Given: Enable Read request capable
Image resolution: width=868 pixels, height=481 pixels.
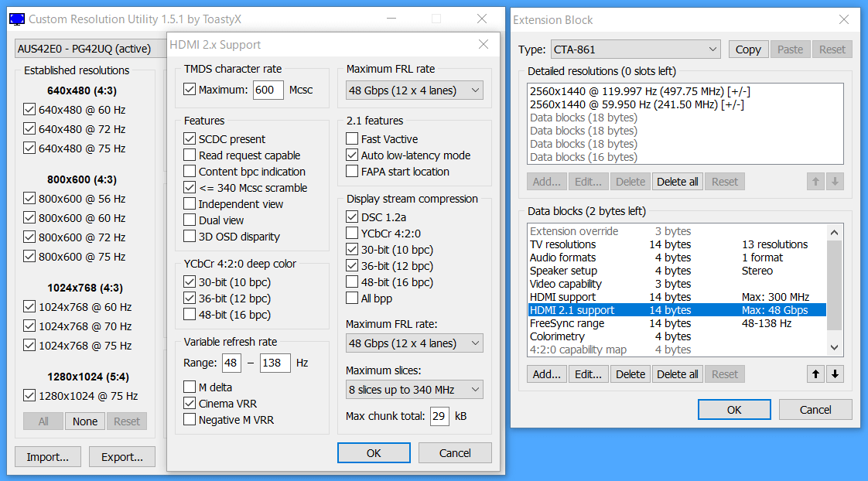Looking at the screenshot, I should pos(190,155).
